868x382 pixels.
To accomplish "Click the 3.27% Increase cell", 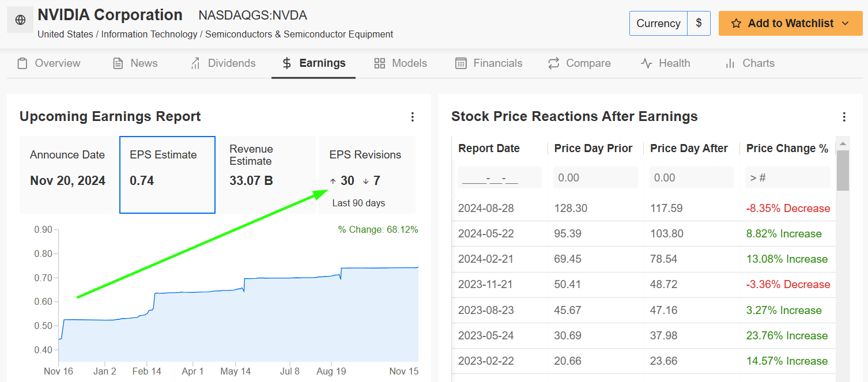I will [788, 311].
